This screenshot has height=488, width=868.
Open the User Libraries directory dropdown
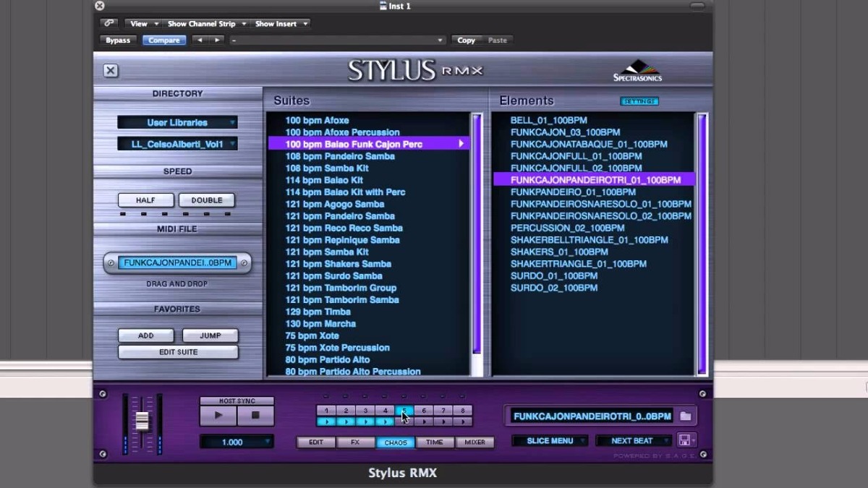point(177,123)
